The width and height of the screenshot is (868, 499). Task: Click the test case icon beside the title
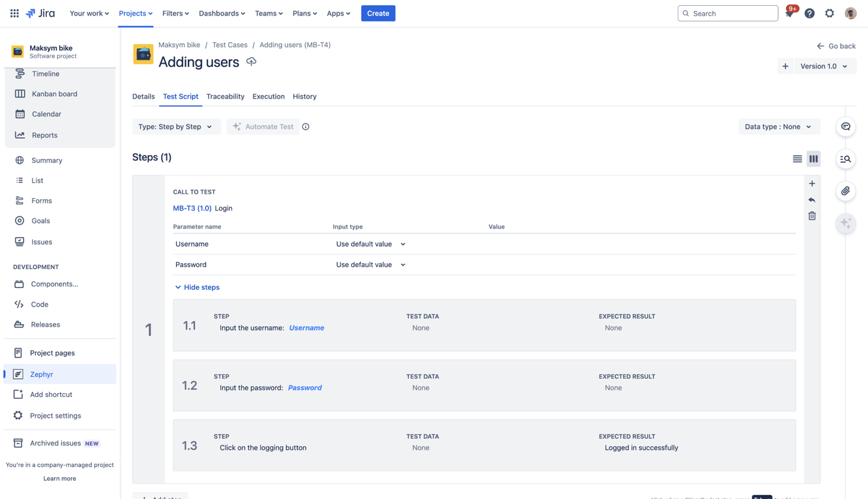point(143,54)
